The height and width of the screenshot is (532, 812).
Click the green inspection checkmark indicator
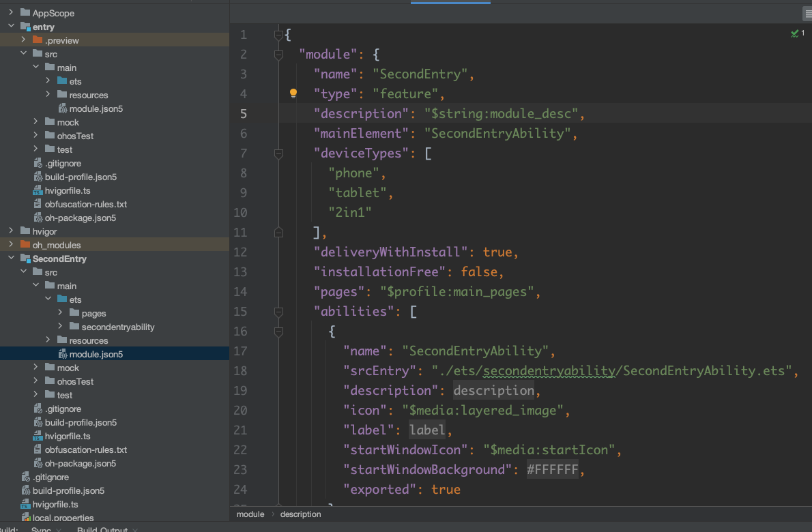tap(794, 33)
